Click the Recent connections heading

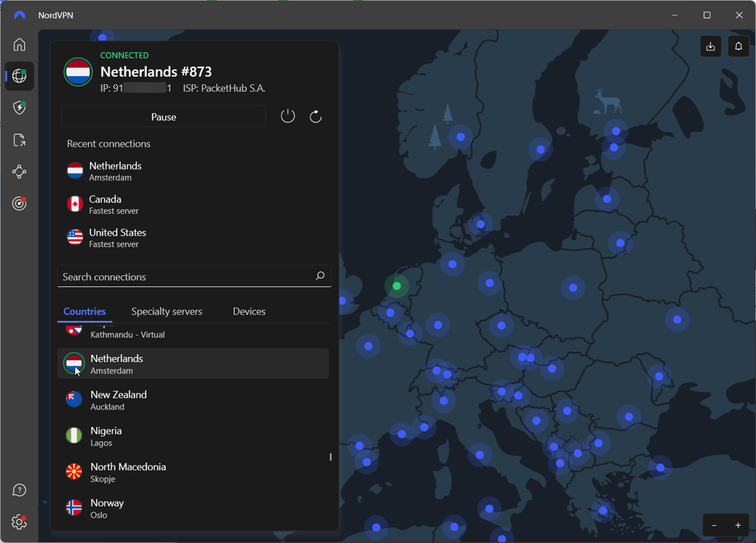[109, 144]
